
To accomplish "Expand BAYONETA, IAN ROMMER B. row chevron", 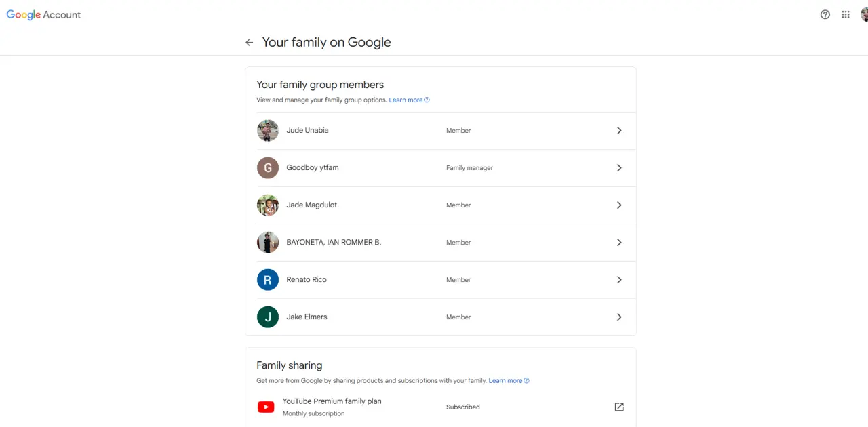I will (x=619, y=243).
